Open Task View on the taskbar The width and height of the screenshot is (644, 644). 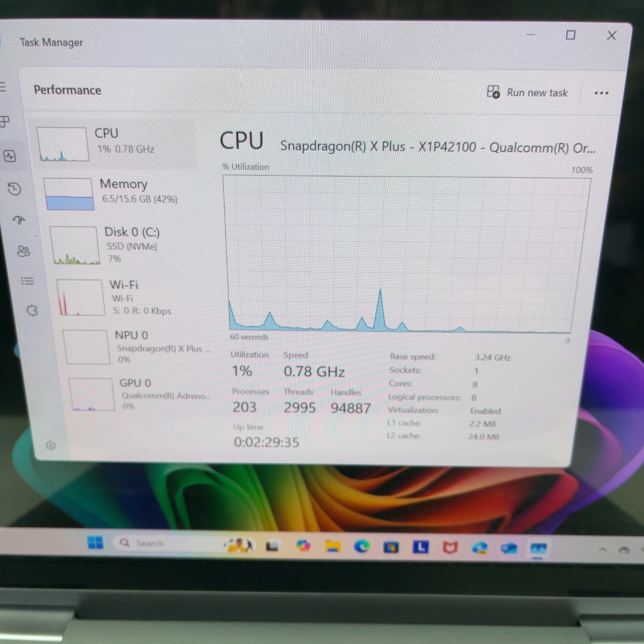tap(272, 546)
